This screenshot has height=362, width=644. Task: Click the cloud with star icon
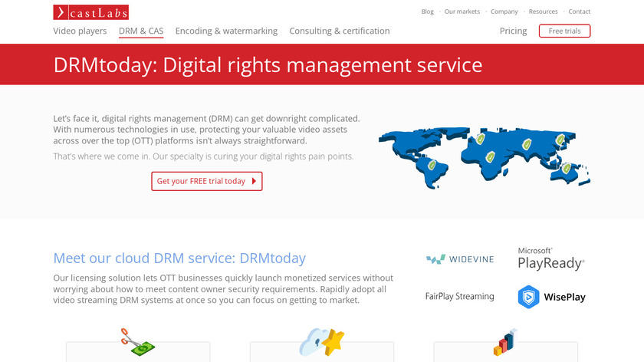(x=321, y=342)
